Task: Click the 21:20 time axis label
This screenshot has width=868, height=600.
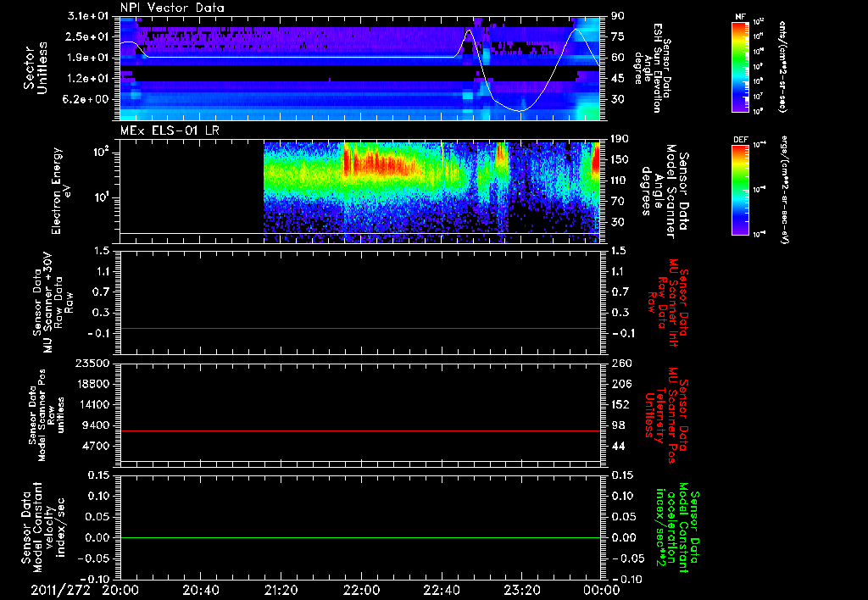Action: (281, 590)
